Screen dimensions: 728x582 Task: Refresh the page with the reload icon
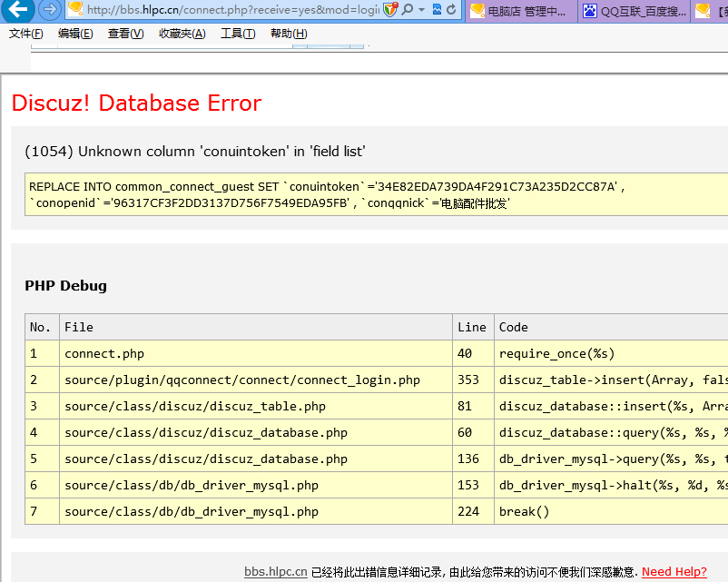coord(451,9)
